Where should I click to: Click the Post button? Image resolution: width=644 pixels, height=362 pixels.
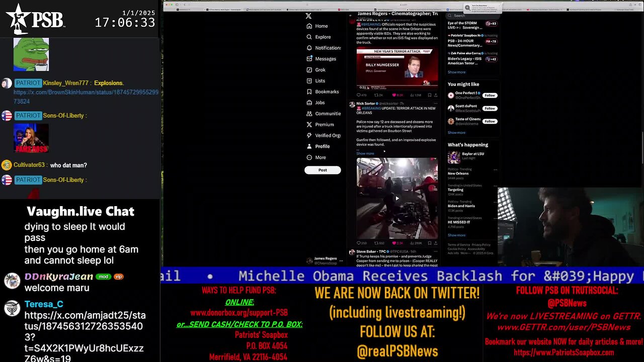click(x=323, y=170)
